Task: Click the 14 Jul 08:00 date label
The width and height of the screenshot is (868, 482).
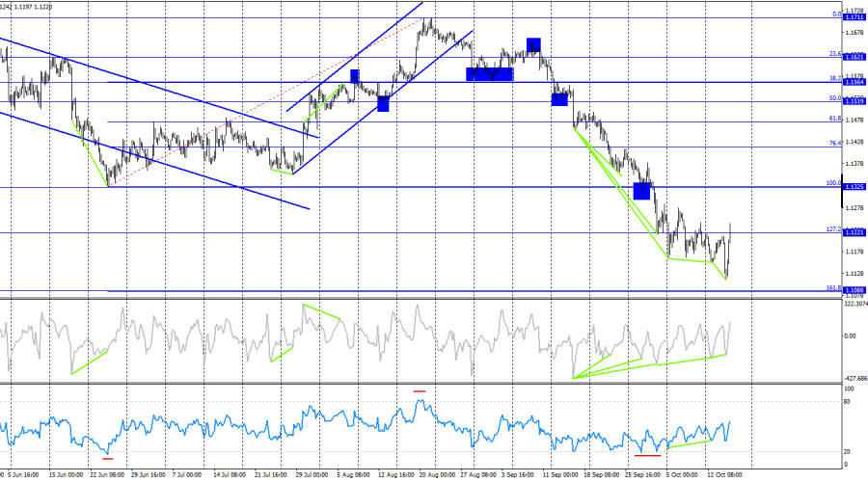Action: pos(230,475)
